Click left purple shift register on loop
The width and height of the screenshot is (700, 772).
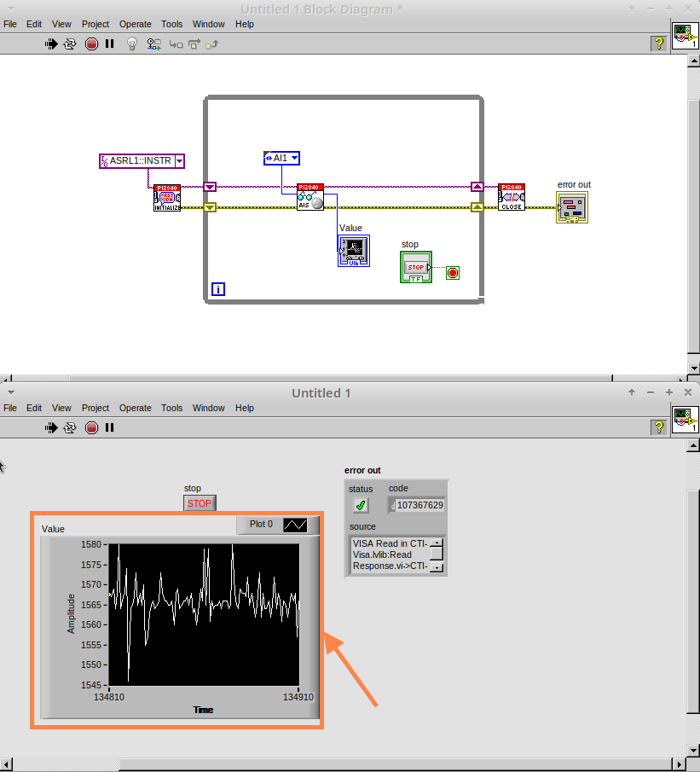point(210,187)
